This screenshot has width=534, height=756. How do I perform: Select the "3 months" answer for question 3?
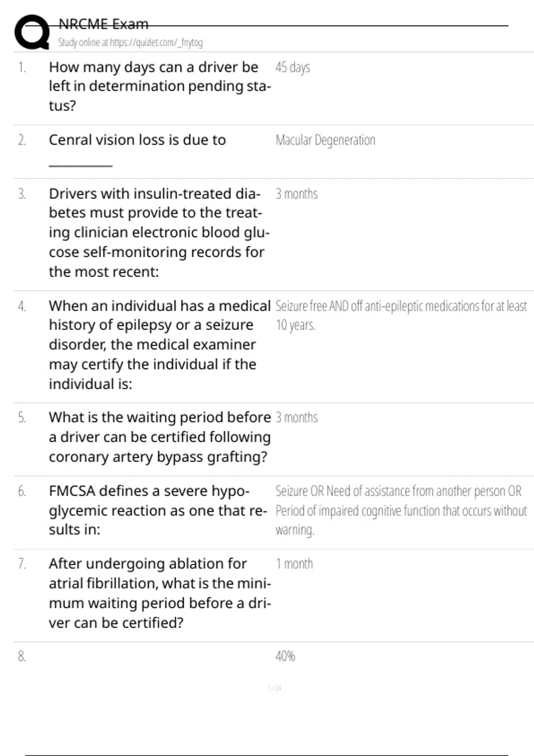[296, 194]
